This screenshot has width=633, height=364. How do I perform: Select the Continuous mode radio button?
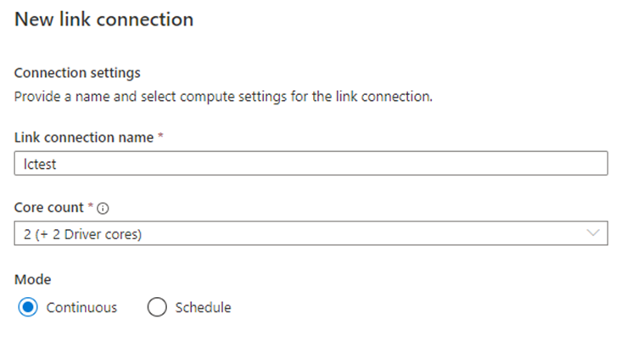click(x=27, y=307)
